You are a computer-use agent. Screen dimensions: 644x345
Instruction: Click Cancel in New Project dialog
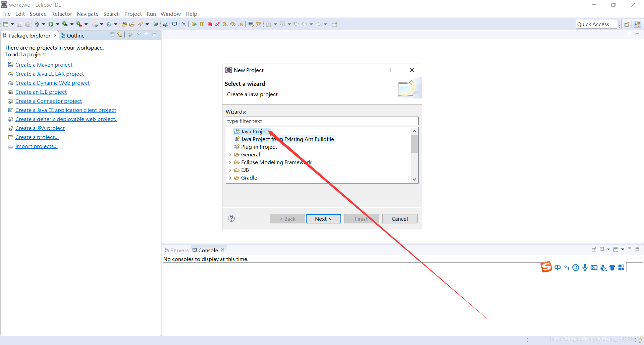[x=400, y=219]
